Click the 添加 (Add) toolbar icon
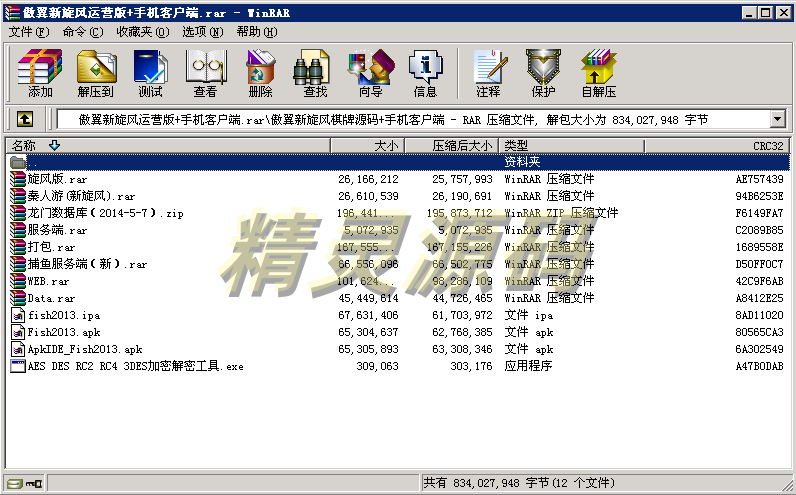 [40, 67]
